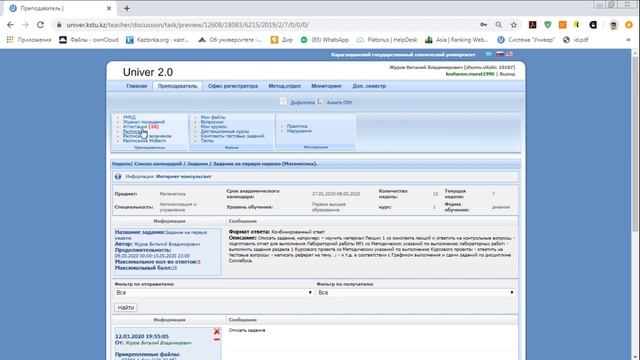This screenshot has width=640, height=360.
Task: Open the Фильтр по получателю dropdown
Action: 416,293
